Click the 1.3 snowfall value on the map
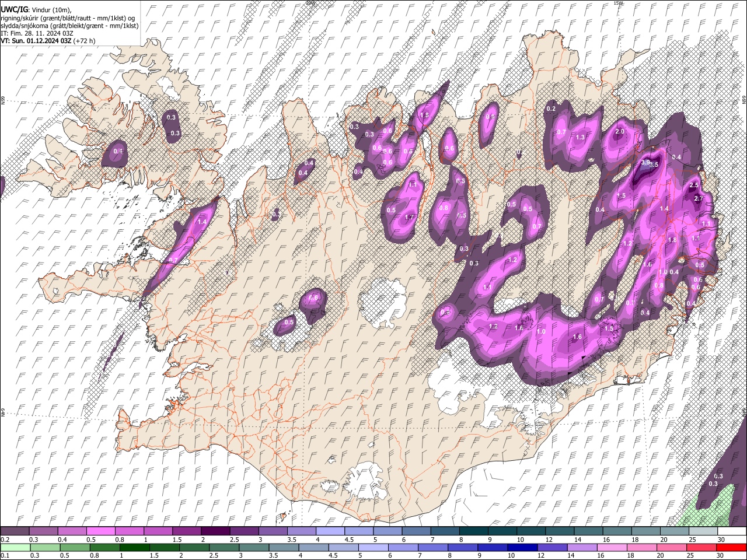Image resolution: width=747 pixels, height=560 pixels. [x=580, y=138]
